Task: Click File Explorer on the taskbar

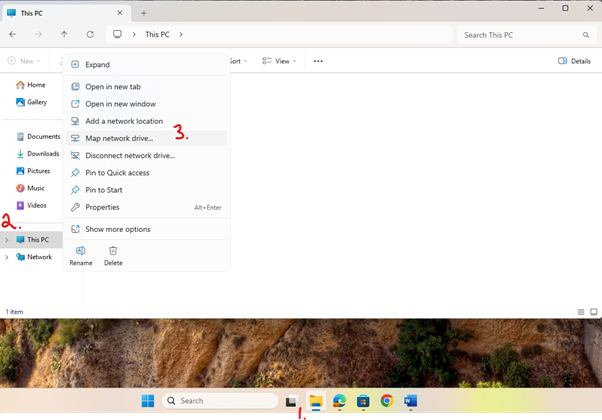Action: [x=316, y=401]
